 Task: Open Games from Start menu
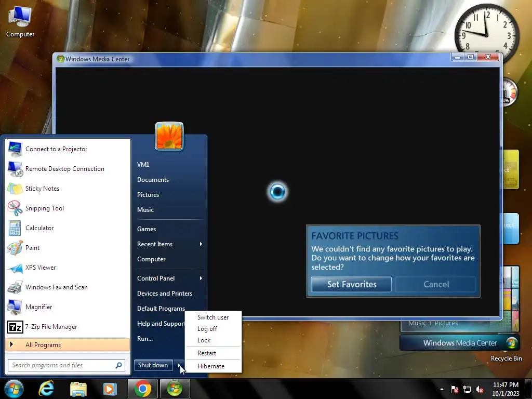coord(147,229)
